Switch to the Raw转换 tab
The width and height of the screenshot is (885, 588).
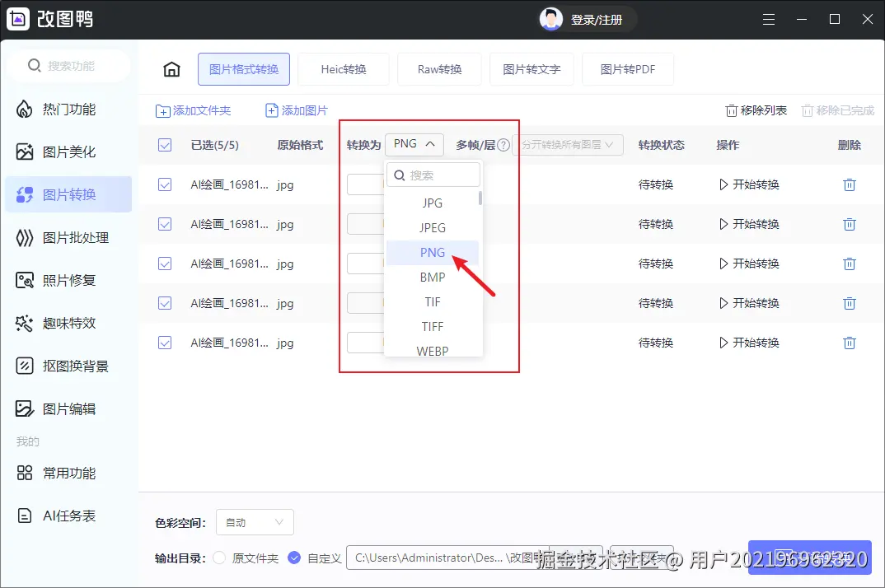tap(439, 69)
